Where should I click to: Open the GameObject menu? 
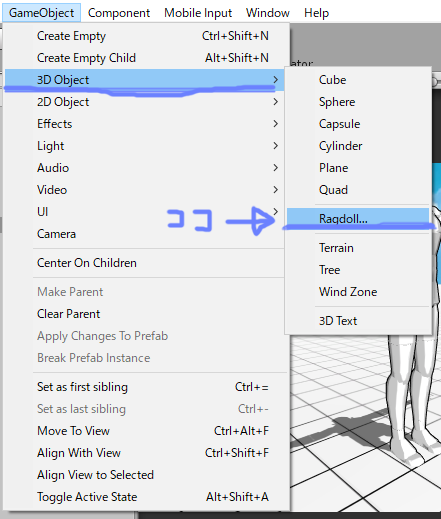point(41,13)
